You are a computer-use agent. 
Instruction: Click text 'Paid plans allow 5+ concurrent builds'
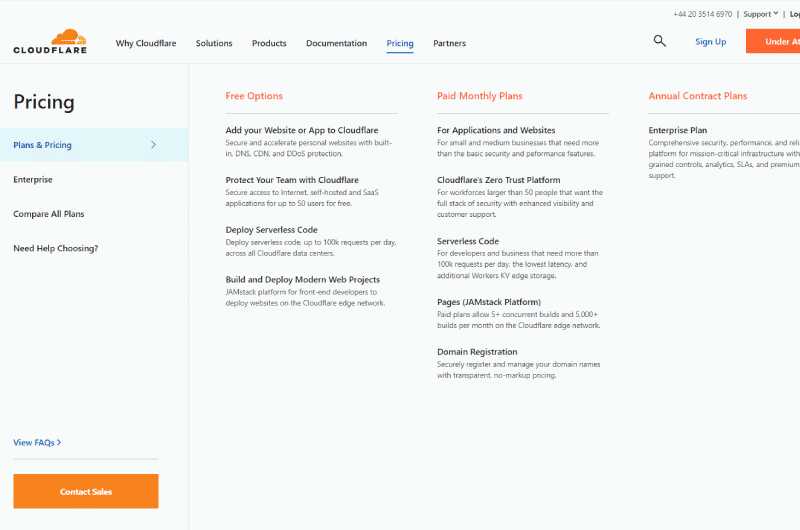(498, 314)
